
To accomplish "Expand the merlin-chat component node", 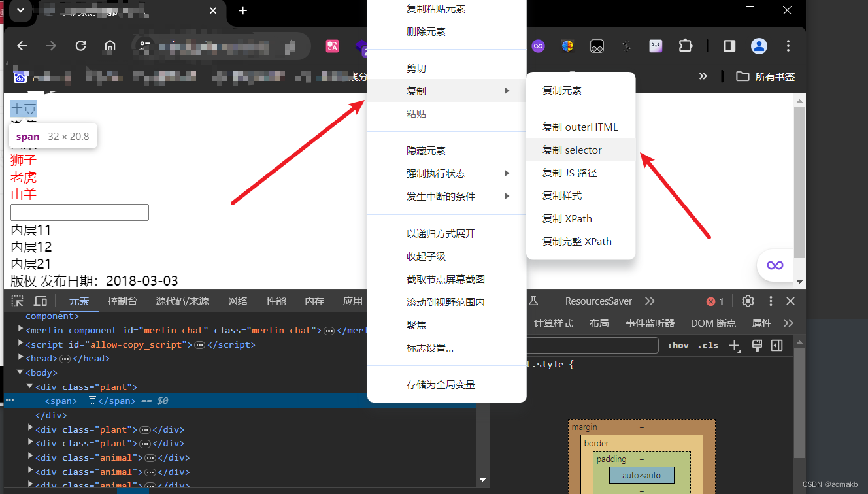I will (20, 330).
